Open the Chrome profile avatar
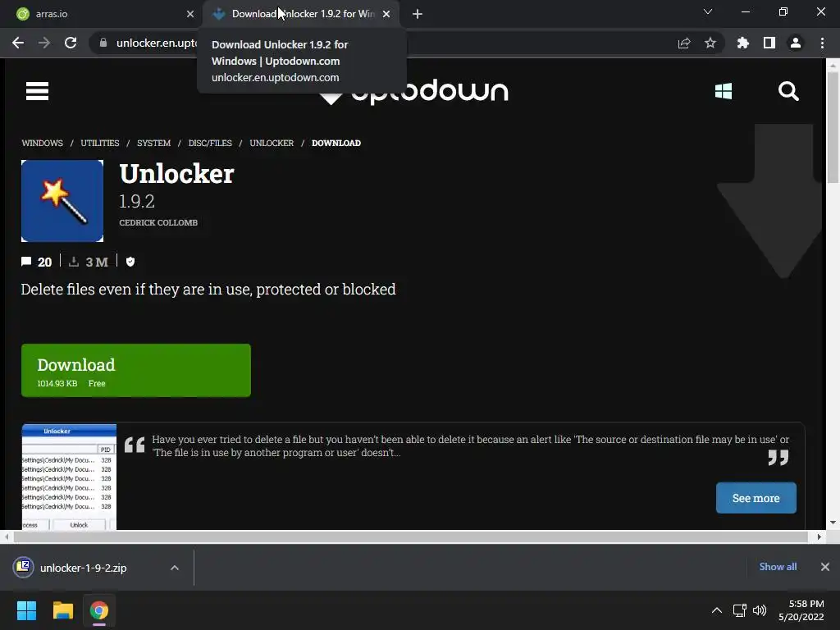This screenshot has height=630, width=840. 796,43
